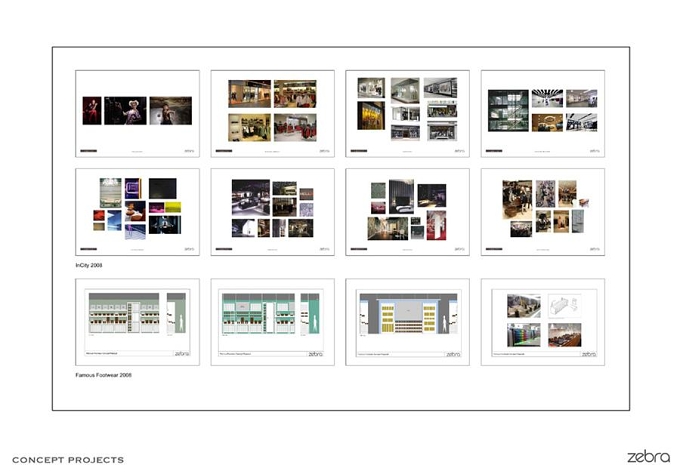Click the white silhouette figure in teal elevation
Viewport: 680px width, 474px height.
pyautogui.click(x=314, y=323)
